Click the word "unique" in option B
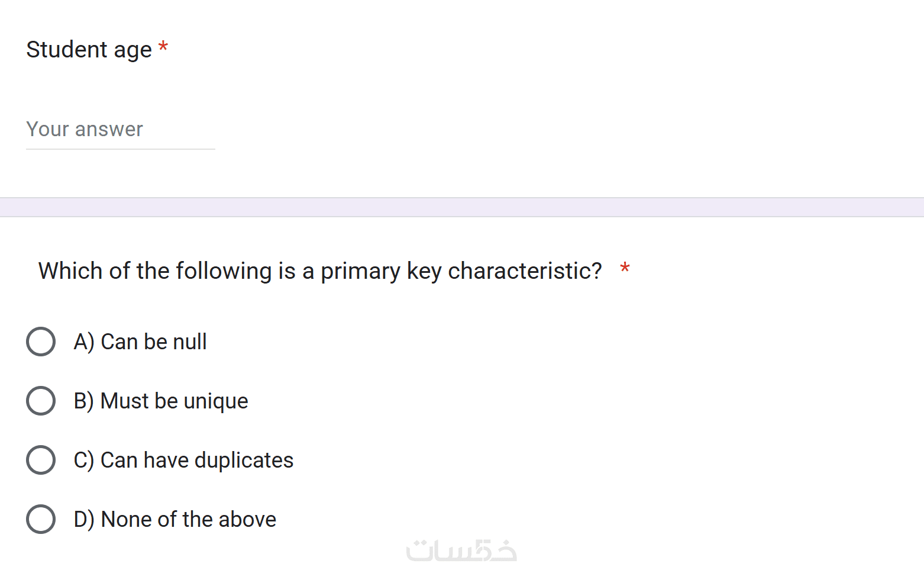924x573 pixels. pyautogui.click(x=216, y=401)
